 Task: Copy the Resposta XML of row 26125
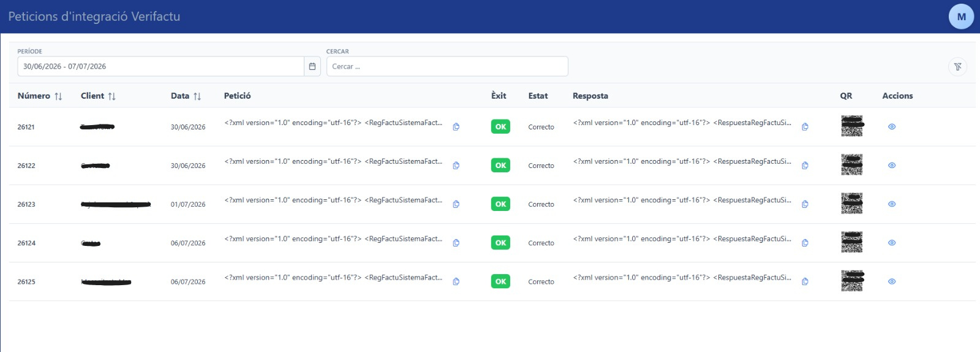(805, 281)
